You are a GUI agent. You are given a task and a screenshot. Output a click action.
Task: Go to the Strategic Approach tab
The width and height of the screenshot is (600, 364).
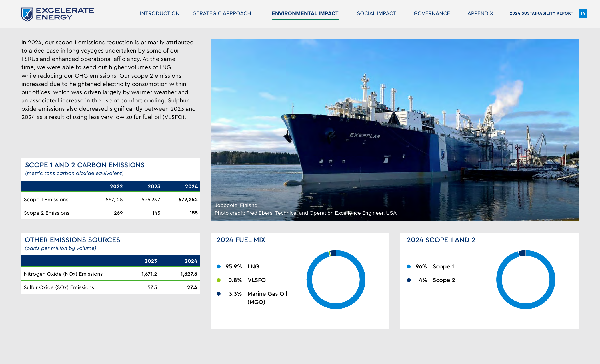tap(222, 13)
